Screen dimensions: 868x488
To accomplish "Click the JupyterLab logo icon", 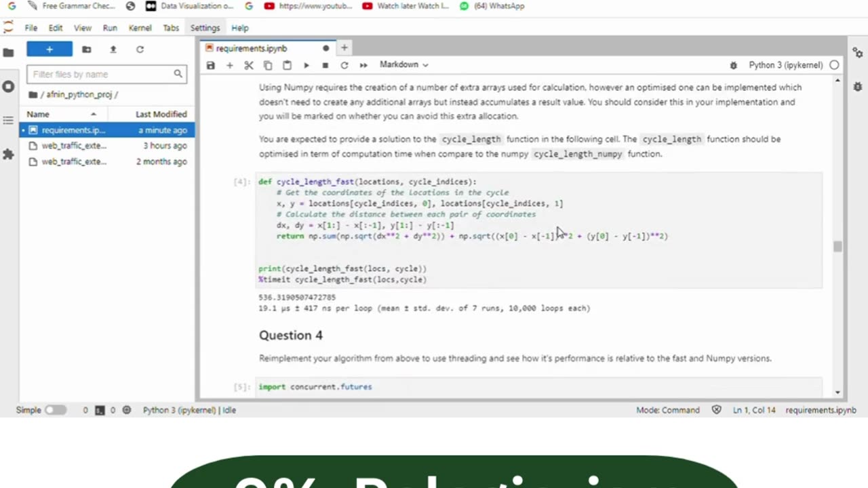I will [8, 28].
